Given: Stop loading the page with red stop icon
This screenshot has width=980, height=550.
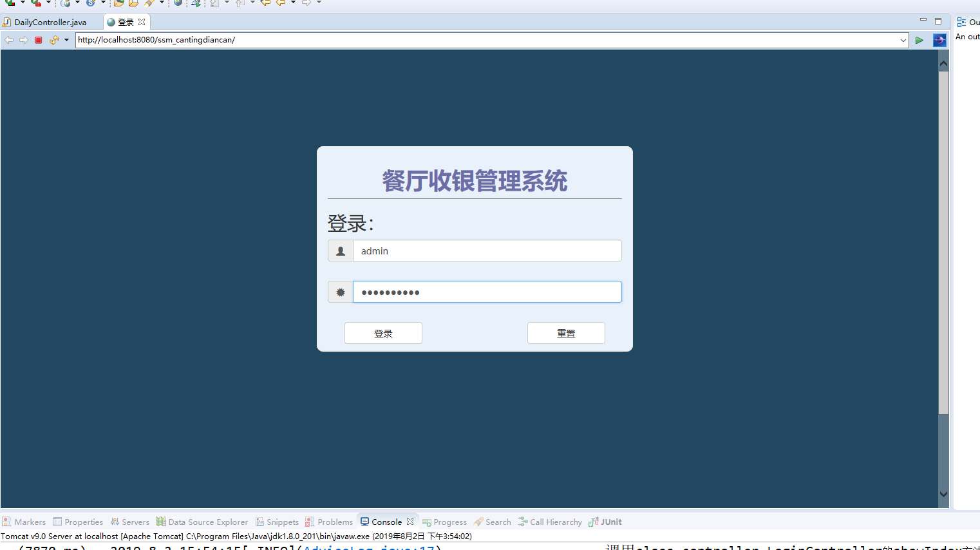Looking at the screenshot, I should (x=39, y=40).
